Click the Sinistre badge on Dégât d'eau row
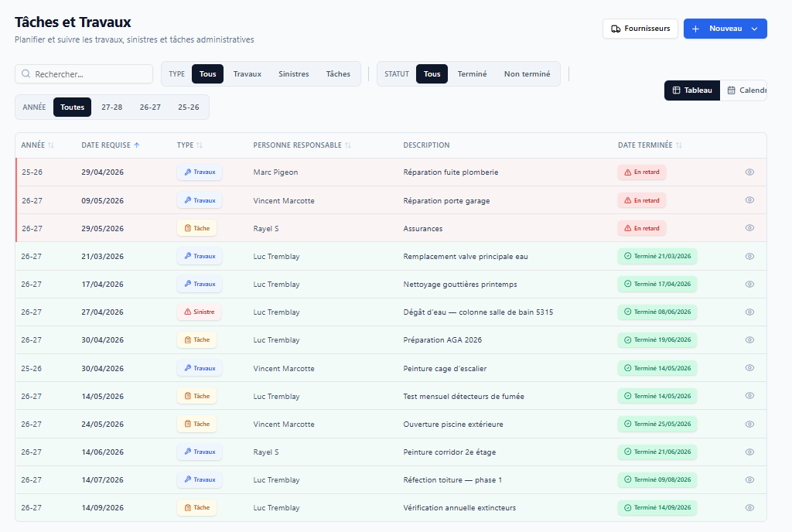 tap(199, 312)
